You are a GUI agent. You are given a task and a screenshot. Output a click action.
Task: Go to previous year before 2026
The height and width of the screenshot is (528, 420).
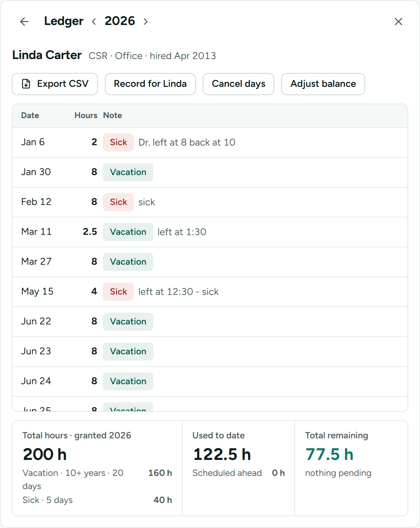click(x=94, y=22)
